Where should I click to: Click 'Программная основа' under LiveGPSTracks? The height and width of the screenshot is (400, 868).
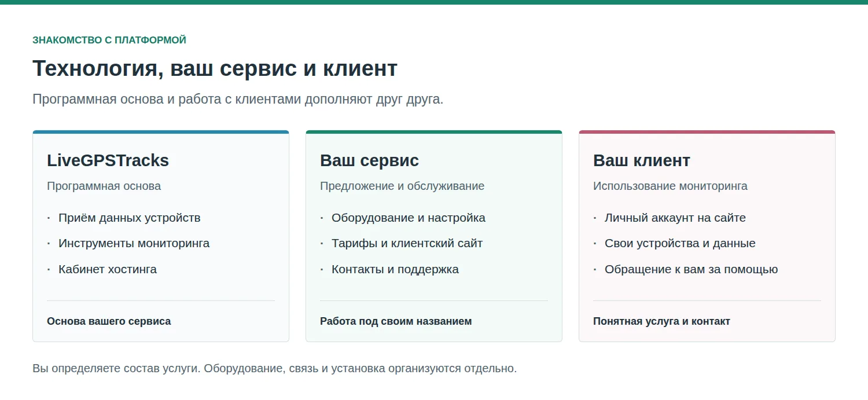104,186
